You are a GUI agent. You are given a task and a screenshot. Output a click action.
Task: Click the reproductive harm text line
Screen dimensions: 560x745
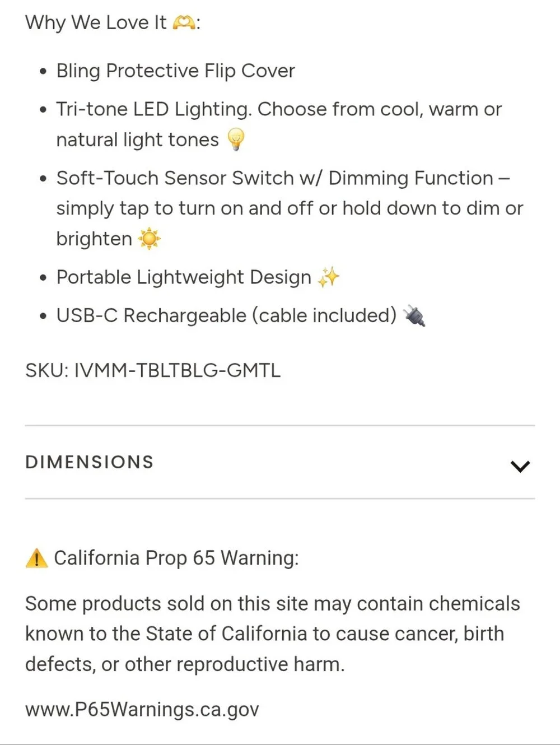click(185, 664)
